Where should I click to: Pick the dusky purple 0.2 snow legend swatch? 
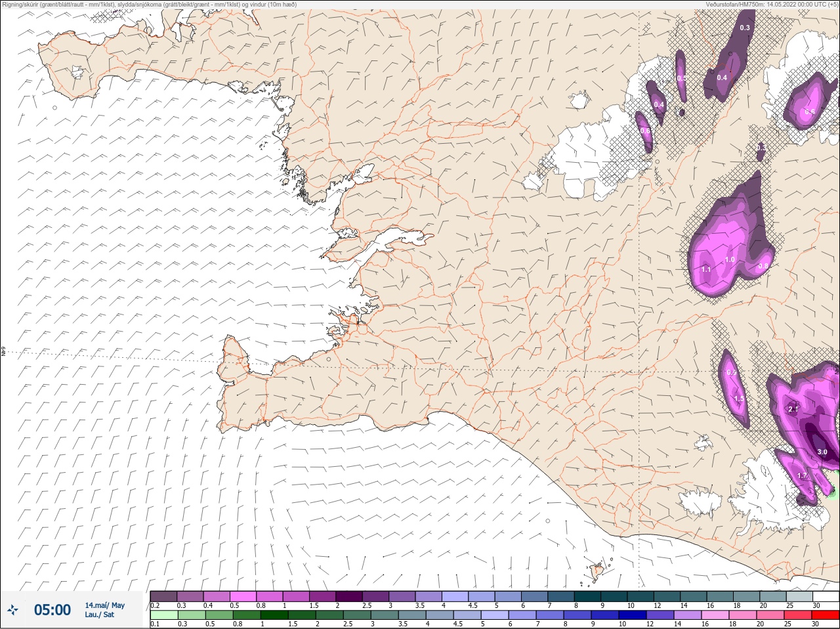[163, 596]
